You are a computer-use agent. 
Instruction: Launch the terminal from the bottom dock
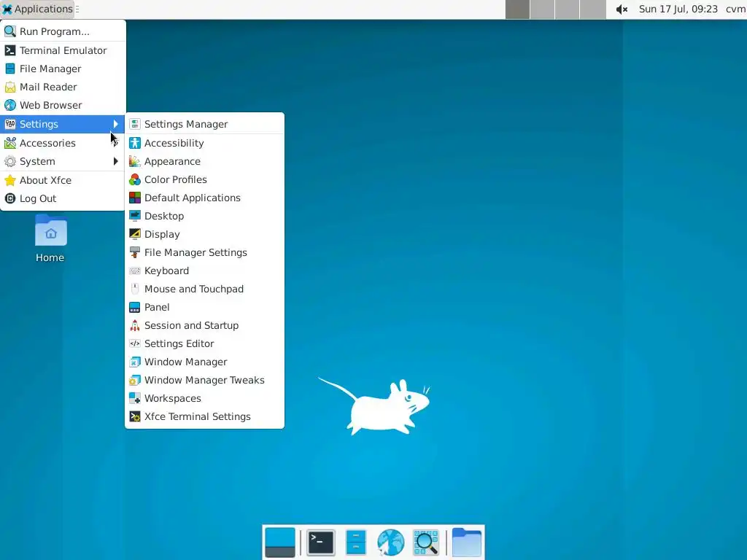tap(321, 542)
